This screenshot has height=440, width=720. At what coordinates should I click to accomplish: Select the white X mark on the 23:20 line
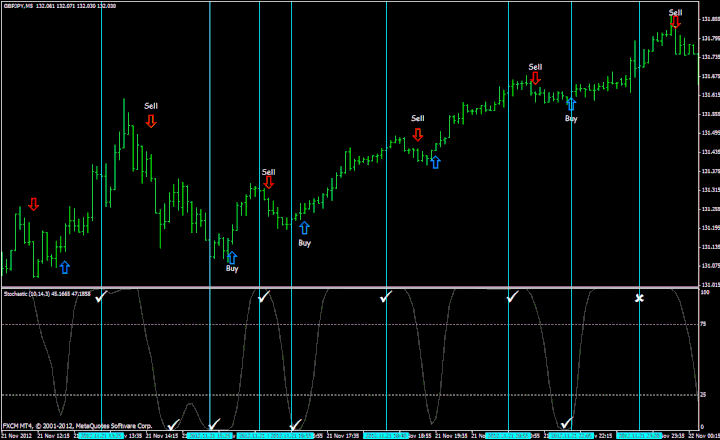pos(639,299)
